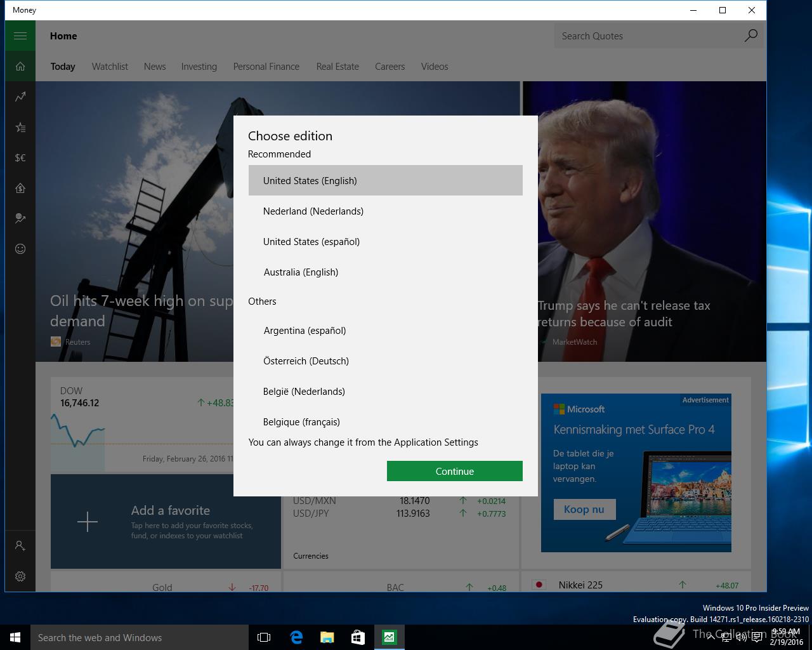Open the World Markets globe icon
Image resolution: width=812 pixels, height=650 pixels.
tap(20, 218)
